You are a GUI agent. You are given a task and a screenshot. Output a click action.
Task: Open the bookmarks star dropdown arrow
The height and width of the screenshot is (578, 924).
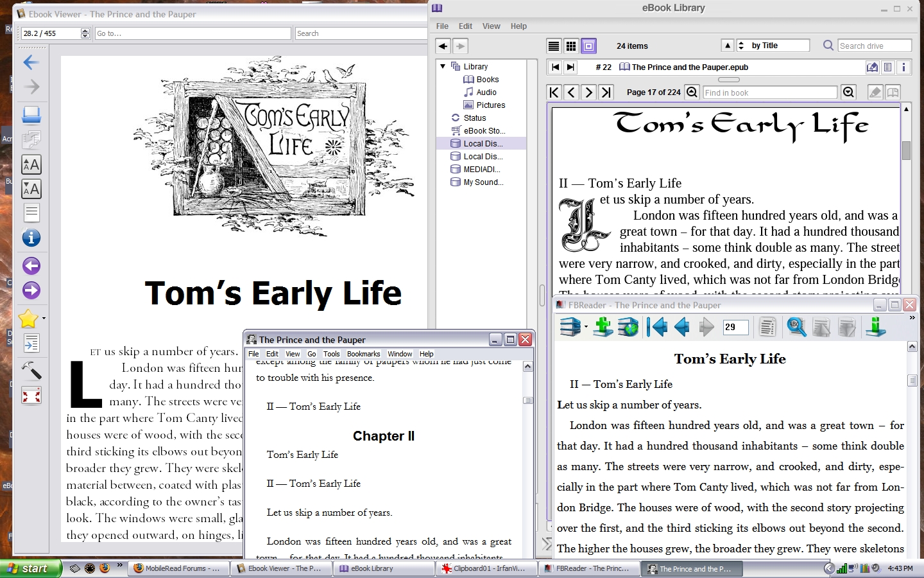click(44, 318)
